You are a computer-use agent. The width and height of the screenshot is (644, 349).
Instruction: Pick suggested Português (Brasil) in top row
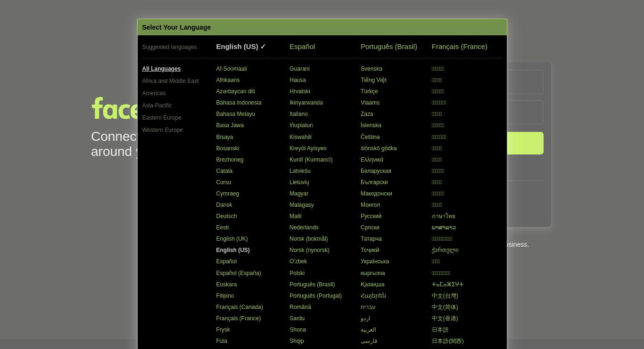389,47
